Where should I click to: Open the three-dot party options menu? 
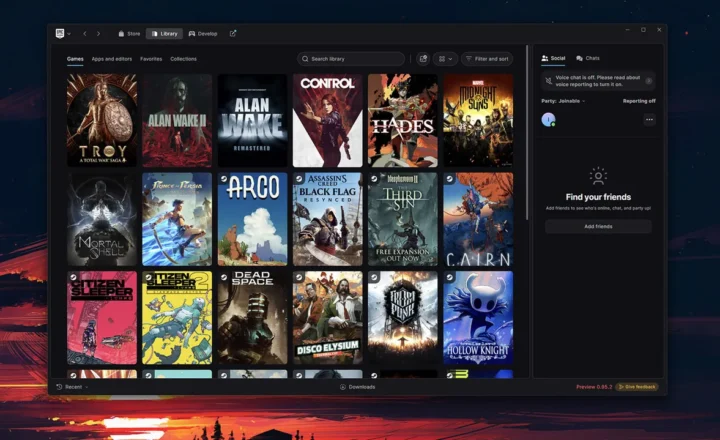click(x=649, y=119)
